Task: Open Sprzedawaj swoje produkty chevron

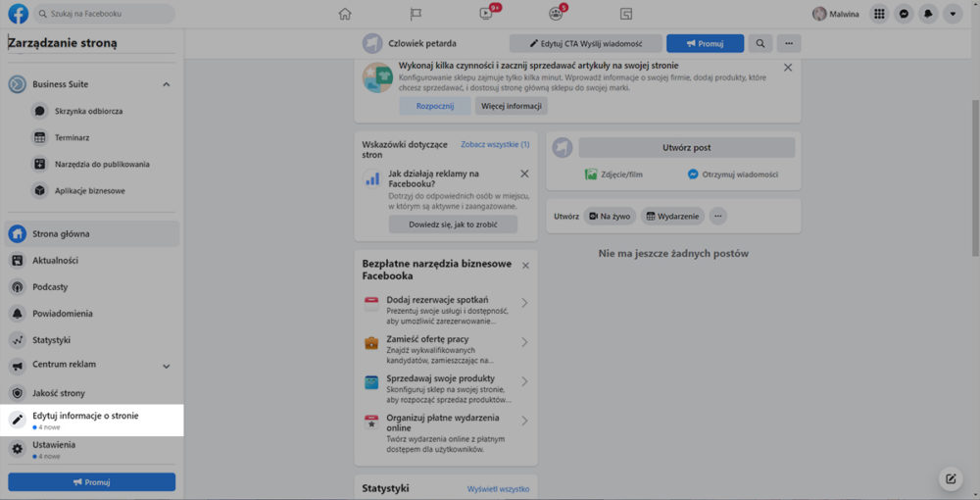Action: (x=524, y=381)
